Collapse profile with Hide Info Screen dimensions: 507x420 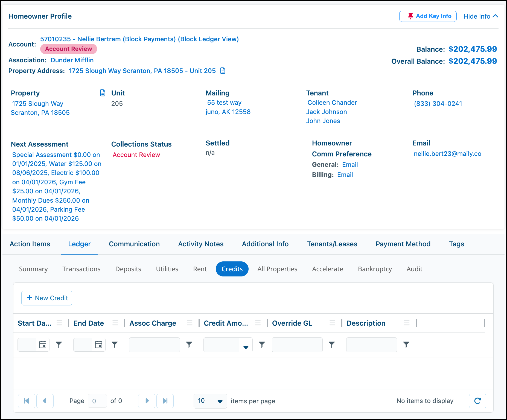tap(481, 16)
